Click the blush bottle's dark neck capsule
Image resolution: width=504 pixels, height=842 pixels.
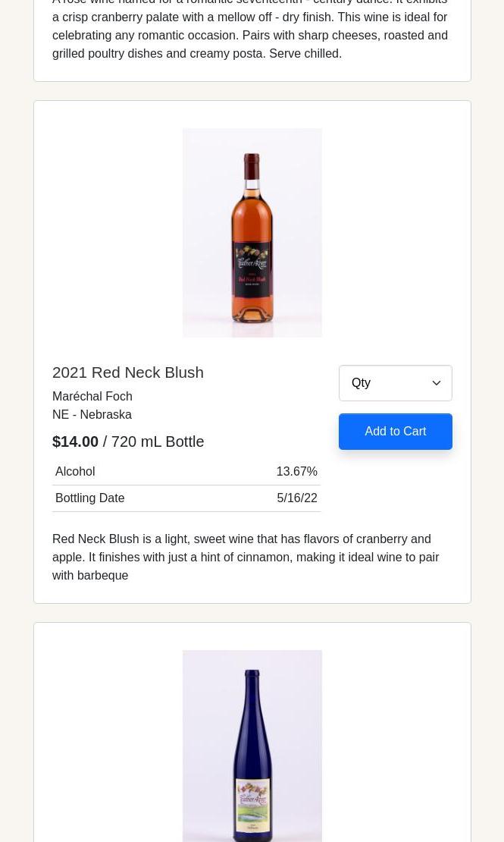(x=252, y=168)
